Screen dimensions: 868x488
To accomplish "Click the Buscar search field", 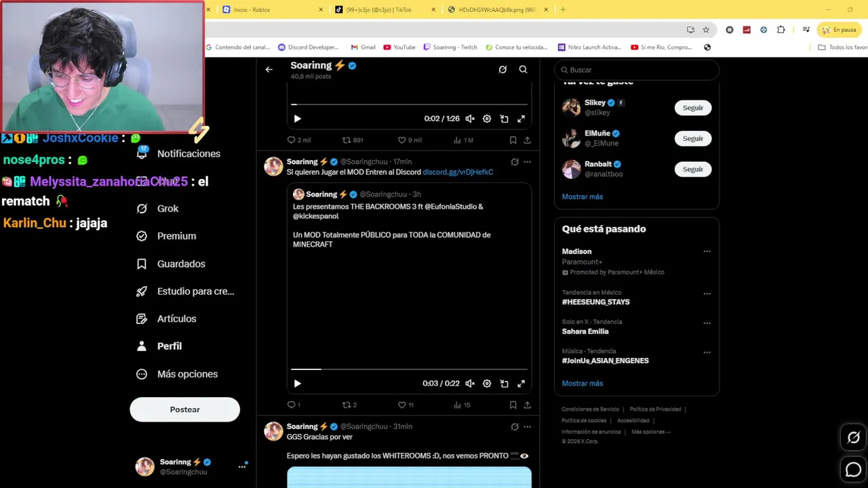I will [x=637, y=70].
